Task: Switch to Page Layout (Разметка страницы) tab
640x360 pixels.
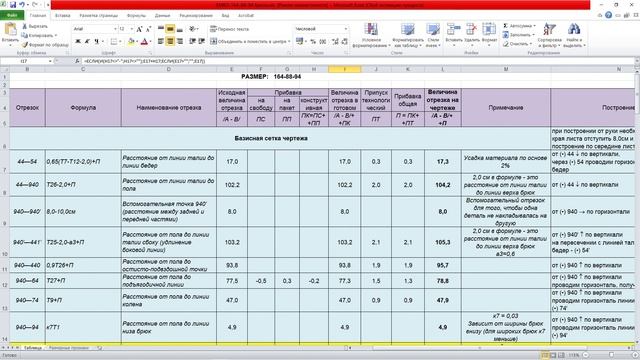Action: click(x=98, y=16)
